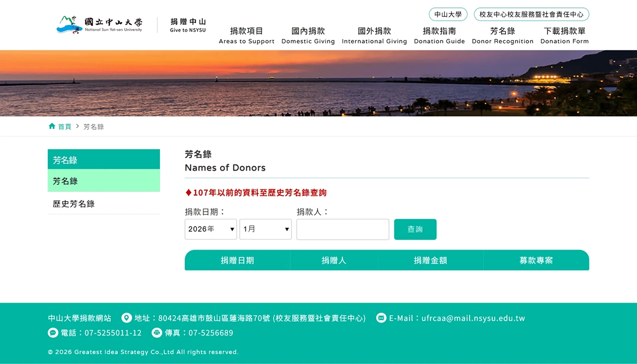637x364 pixels.
Task: Click the 芳名錄 sidebar header in dark teal
Action: click(104, 160)
